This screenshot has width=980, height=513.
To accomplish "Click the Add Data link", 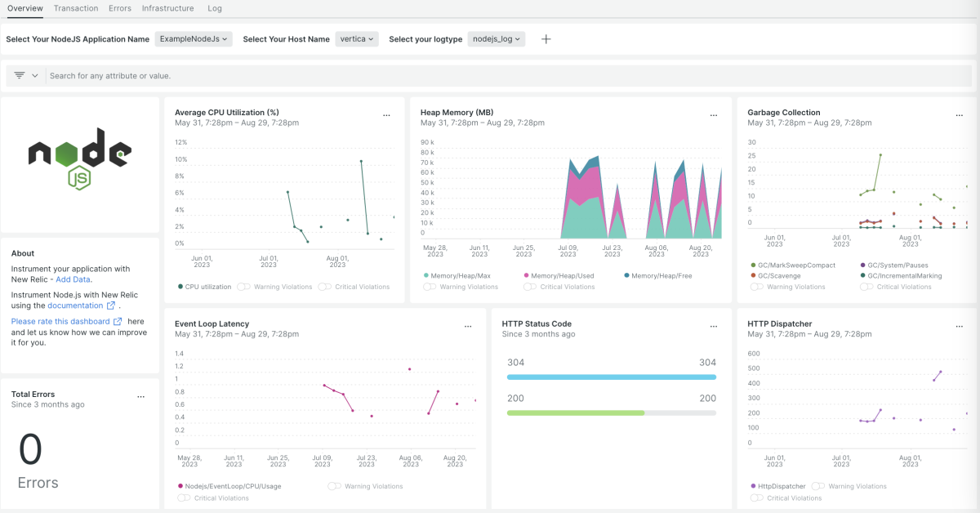I will click(73, 279).
